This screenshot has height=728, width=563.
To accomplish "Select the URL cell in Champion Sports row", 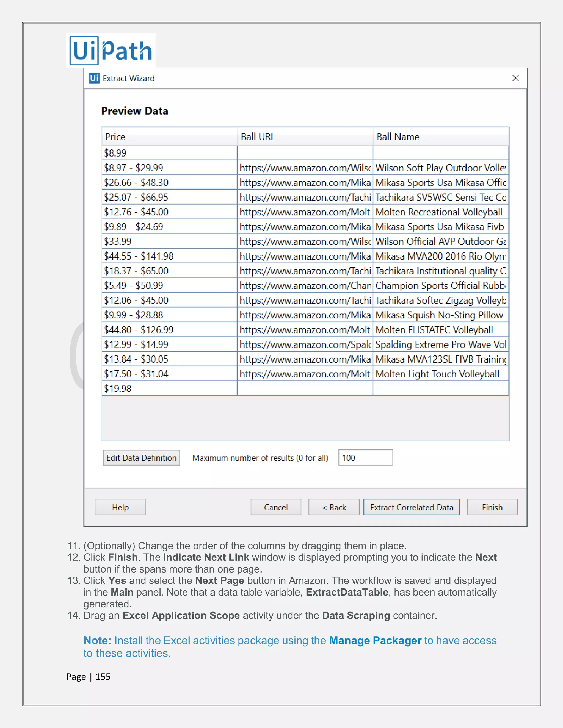I will [x=305, y=285].
